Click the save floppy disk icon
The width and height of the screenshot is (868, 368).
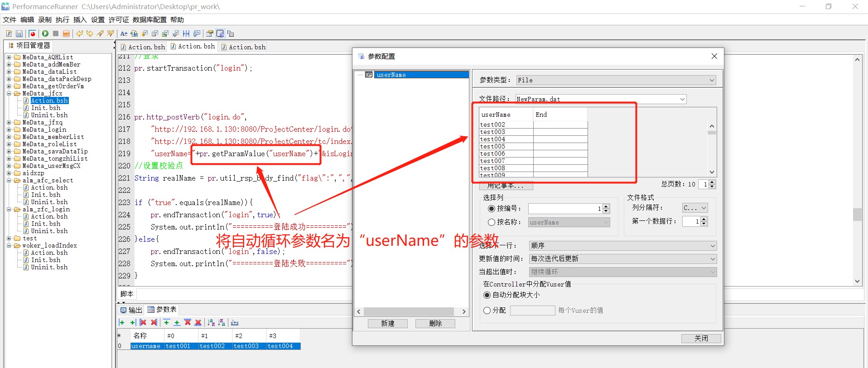pos(19,33)
